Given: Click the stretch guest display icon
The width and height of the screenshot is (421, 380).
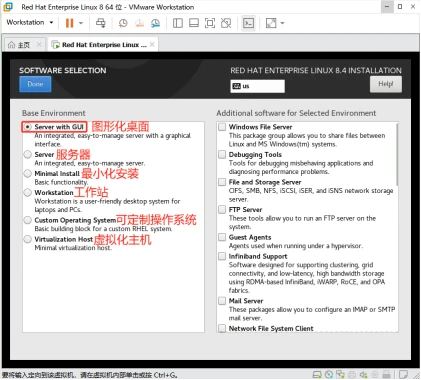Looking at the screenshot, I should coord(271,23).
